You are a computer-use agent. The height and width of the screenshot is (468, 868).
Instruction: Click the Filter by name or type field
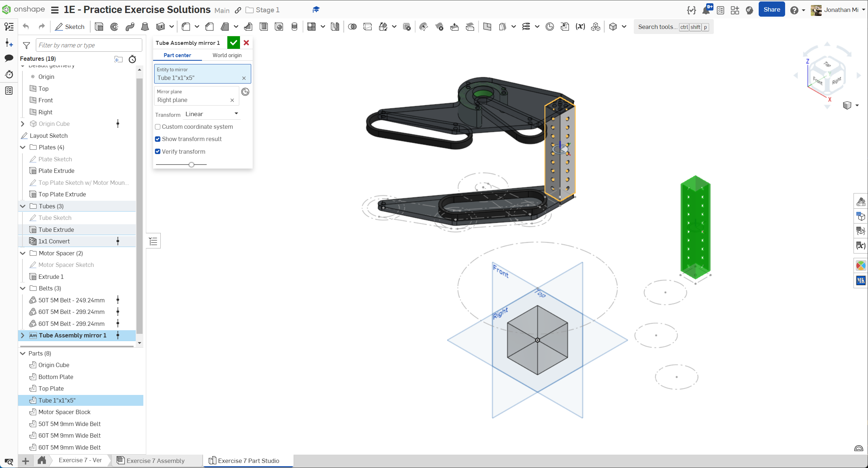89,45
